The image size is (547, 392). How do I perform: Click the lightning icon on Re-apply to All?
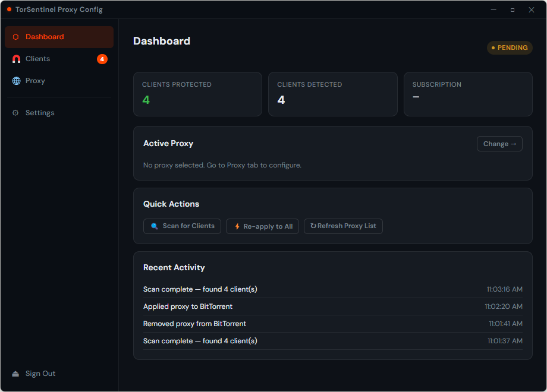[x=237, y=226]
